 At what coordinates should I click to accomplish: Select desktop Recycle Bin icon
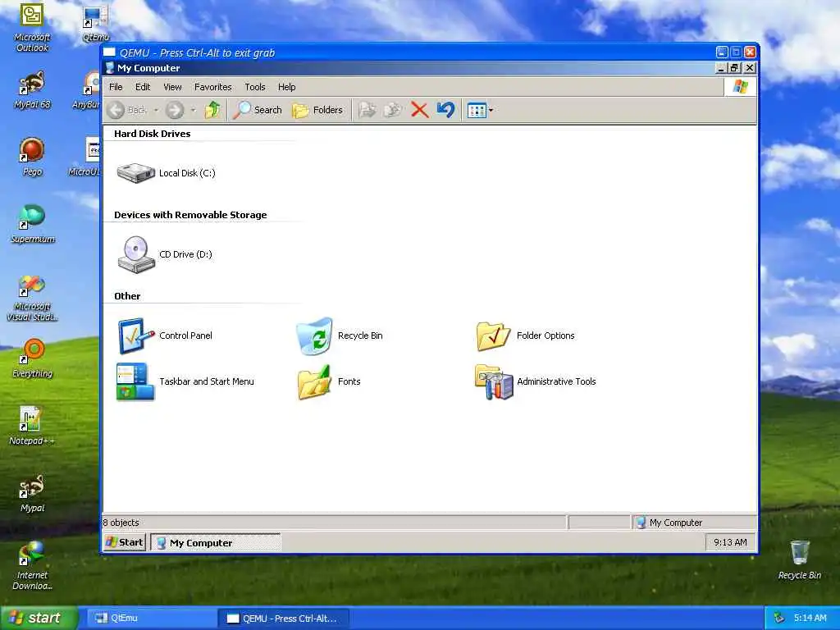(799, 560)
